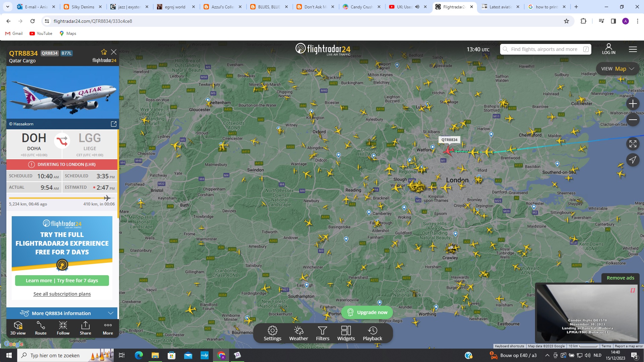Open the Flightradar24 logo home link

[323, 49]
